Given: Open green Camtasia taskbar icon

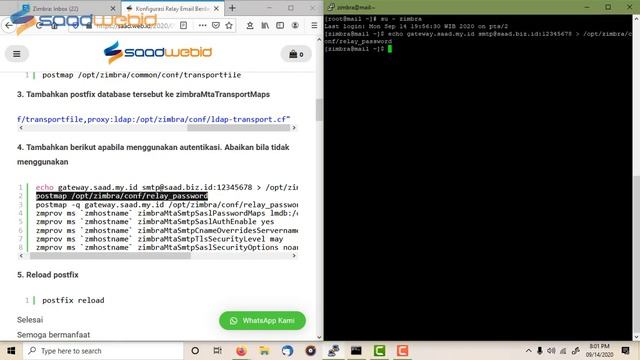Looking at the screenshot, I should pyautogui.click(x=380, y=351).
